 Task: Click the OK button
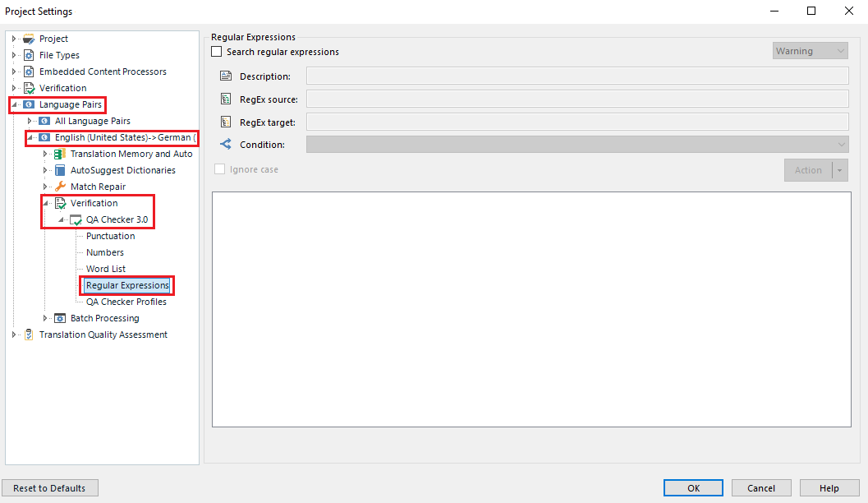click(692, 487)
